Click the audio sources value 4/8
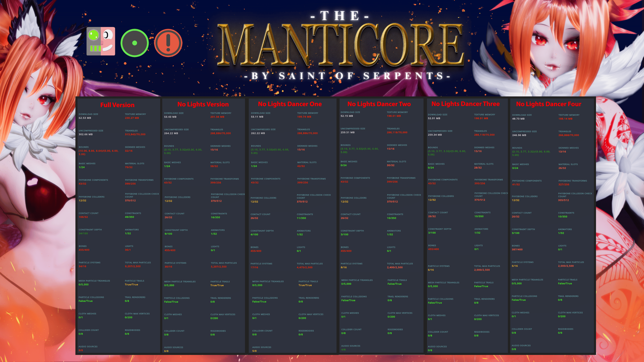Image resolution: width=644 pixels, height=362 pixels. (343, 350)
